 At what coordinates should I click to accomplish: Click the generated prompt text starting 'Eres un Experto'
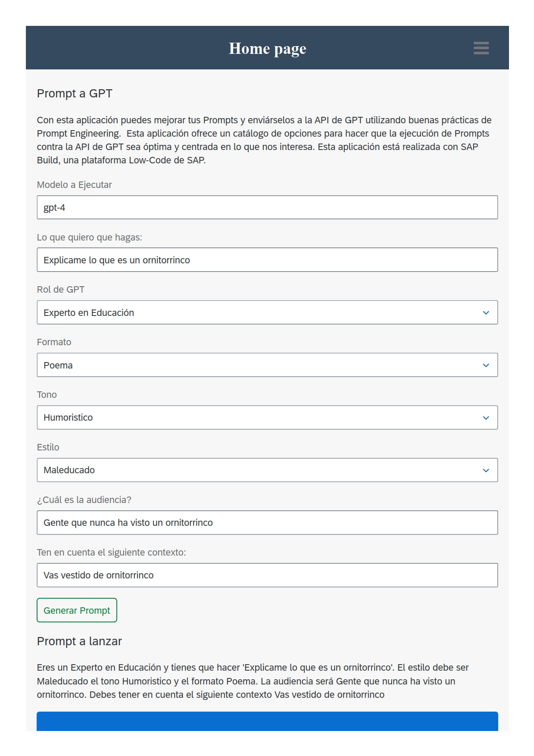[x=253, y=681]
